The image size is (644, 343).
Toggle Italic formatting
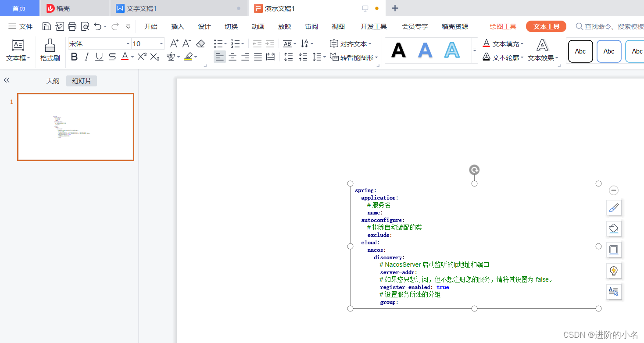click(86, 57)
